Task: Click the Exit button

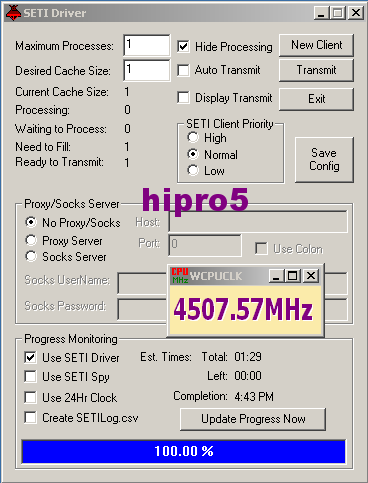Action: 316,99
